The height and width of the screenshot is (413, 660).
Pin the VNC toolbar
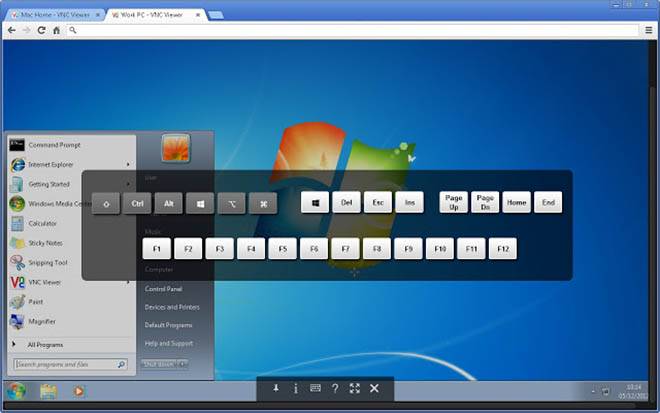click(x=276, y=388)
